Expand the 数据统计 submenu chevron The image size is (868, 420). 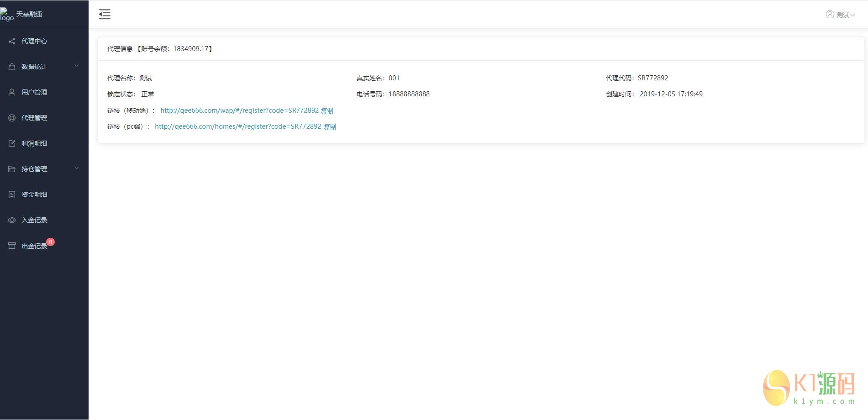point(77,66)
